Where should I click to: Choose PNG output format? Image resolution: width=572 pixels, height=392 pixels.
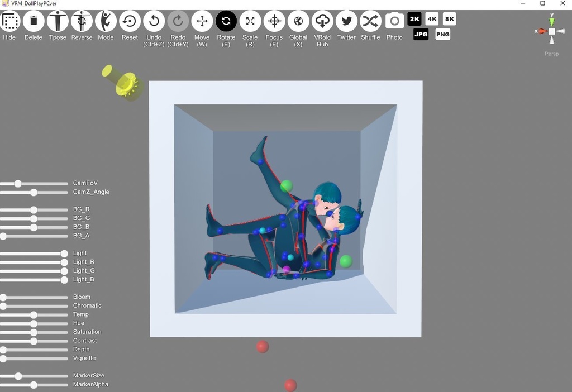click(443, 34)
